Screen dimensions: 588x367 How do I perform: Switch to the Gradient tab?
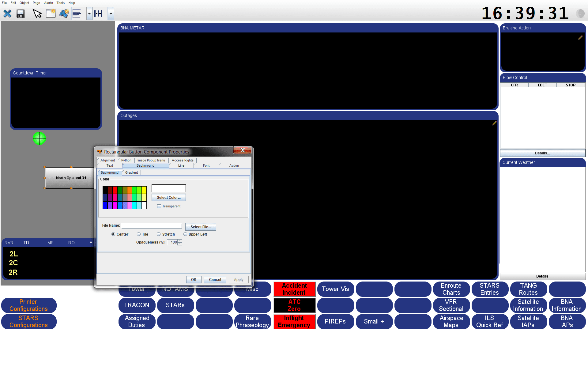(131, 172)
